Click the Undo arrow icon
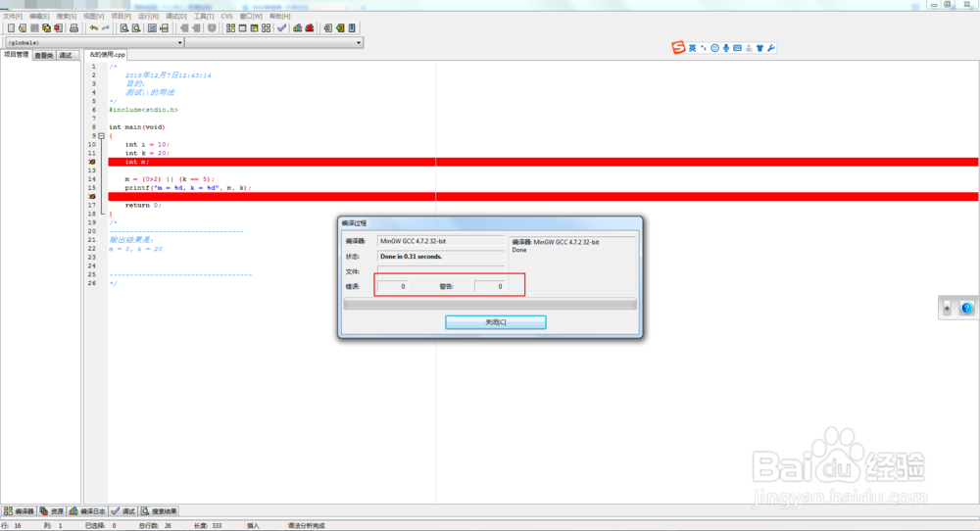 click(x=94, y=28)
